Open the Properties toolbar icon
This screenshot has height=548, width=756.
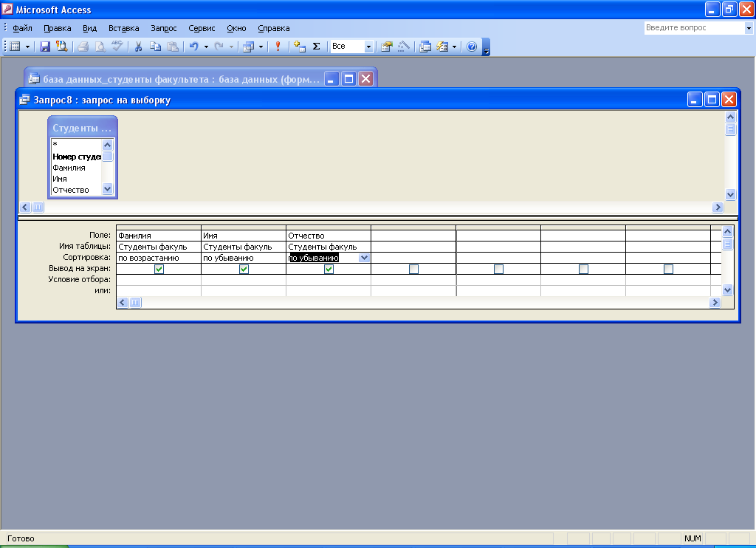click(386, 47)
